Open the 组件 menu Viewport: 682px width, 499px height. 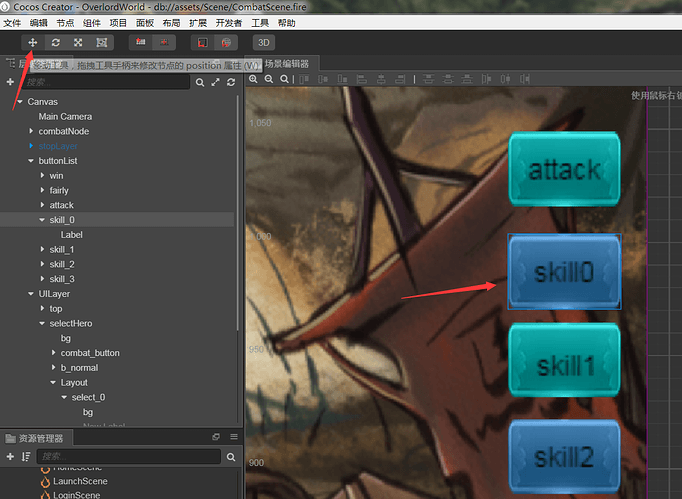[x=92, y=23]
